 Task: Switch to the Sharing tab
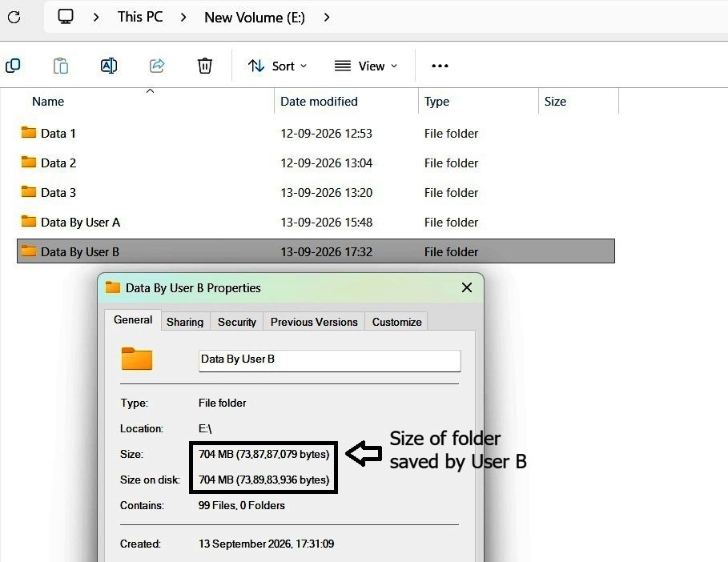(x=185, y=322)
